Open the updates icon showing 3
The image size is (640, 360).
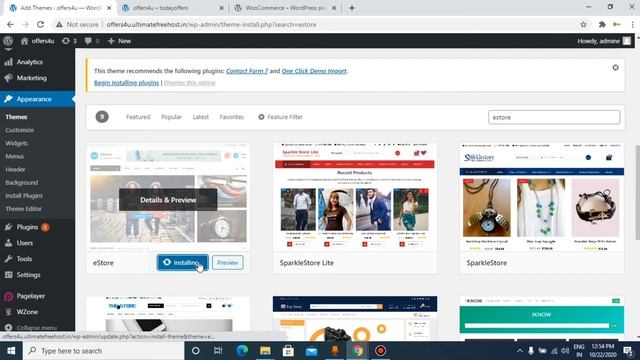(69, 41)
